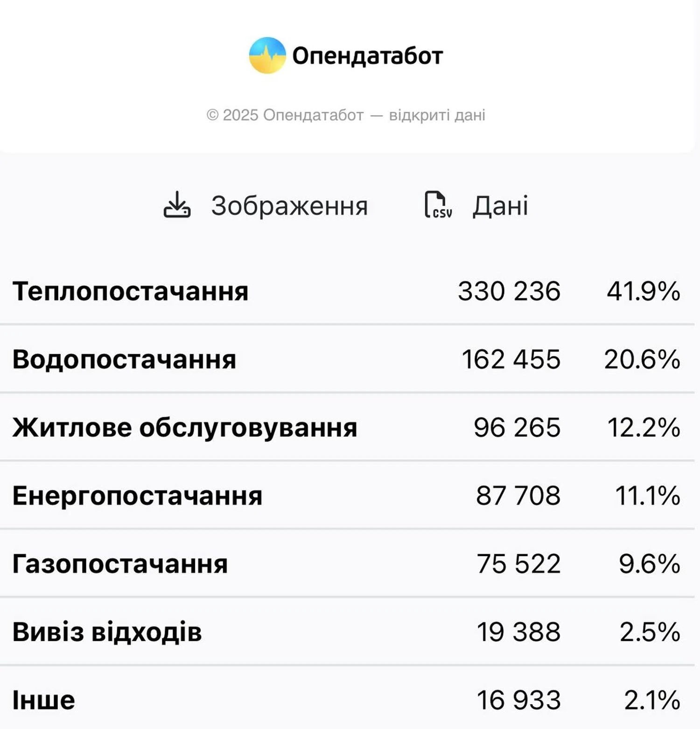Click the © 2025 Опендатабот copyright text
Viewport: 700px width, 729px height.
[346, 115]
